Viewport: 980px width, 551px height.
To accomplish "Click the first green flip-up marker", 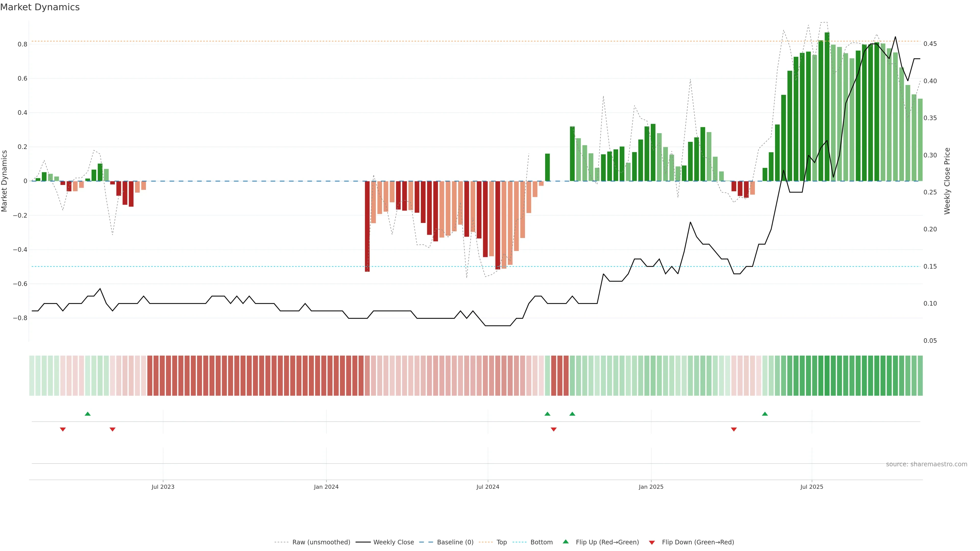I will [88, 414].
